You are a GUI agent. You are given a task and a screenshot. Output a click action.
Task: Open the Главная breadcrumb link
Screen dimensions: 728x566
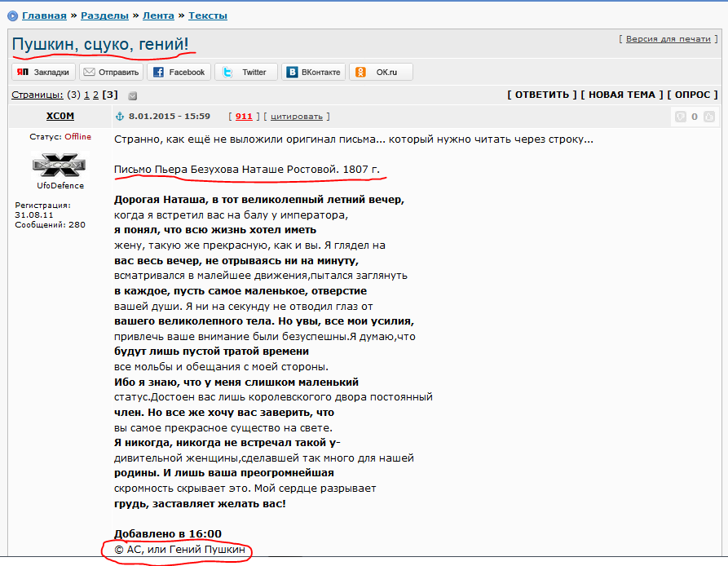tap(44, 15)
